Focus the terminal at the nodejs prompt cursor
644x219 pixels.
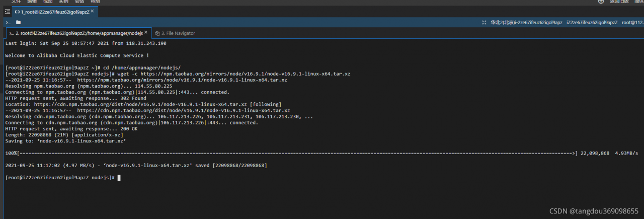click(x=119, y=178)
